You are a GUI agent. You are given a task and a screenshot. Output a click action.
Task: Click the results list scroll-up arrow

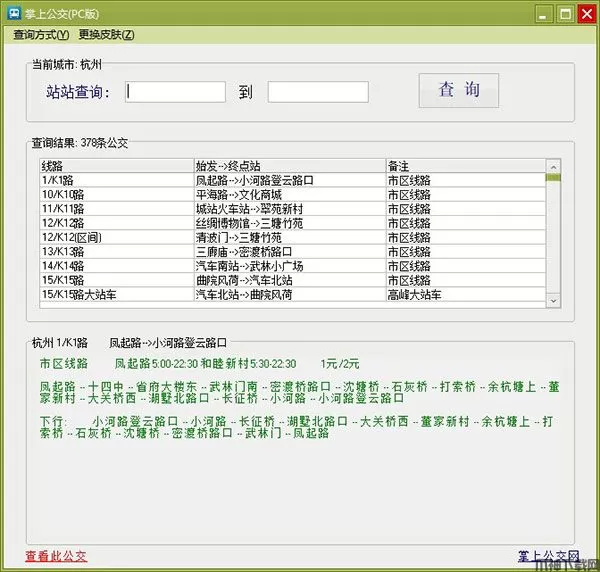[553, 165]
